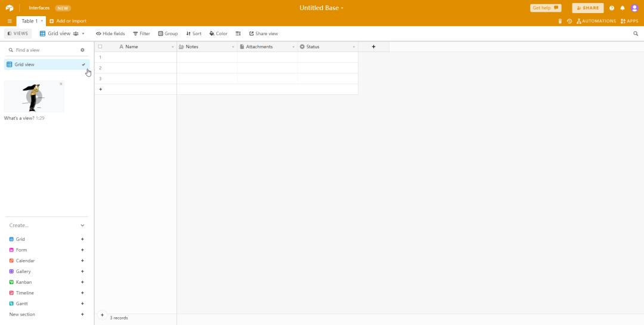644x325 pixels.
Task: Toggle the Views sidebar button
Action: click(x=18, y=34)
